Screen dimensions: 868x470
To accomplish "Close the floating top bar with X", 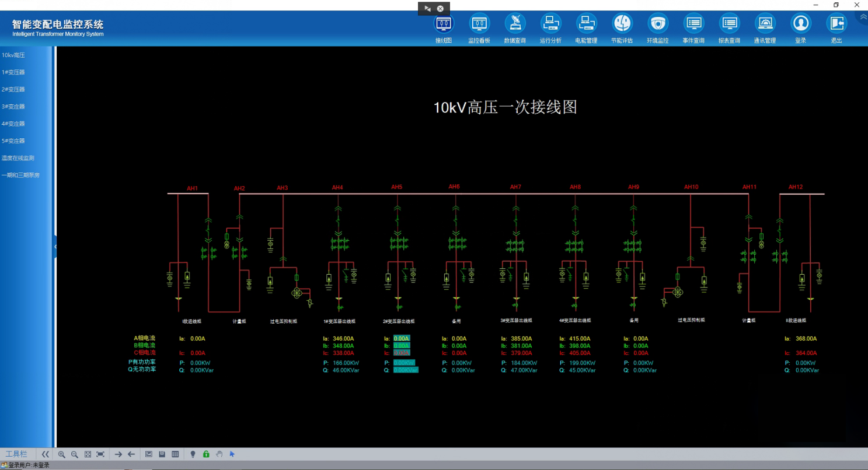I will click(x=440, y=8).
